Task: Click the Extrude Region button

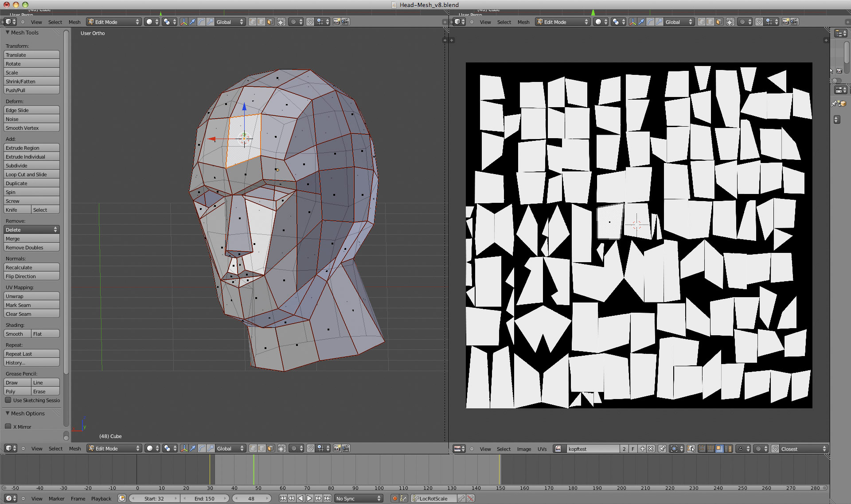Action: pyautogui.click(x=31, y=148)
